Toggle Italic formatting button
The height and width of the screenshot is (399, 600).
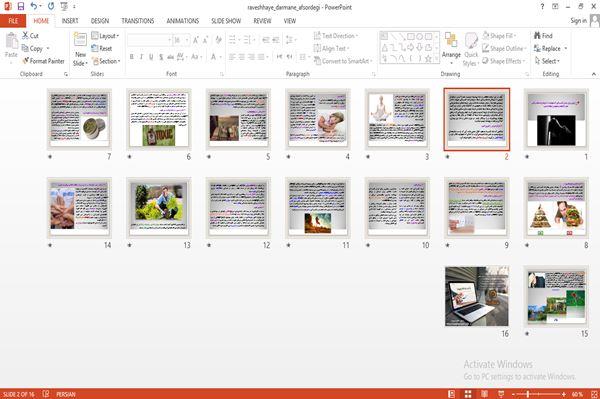[x=142, y=57]
